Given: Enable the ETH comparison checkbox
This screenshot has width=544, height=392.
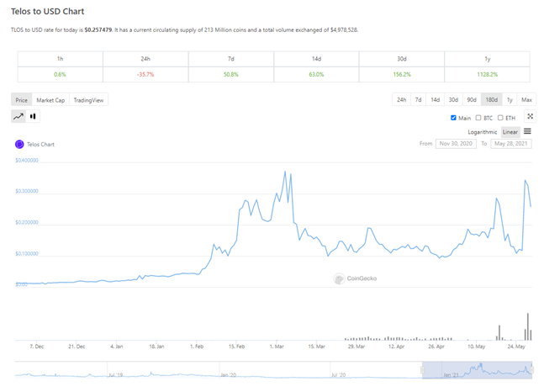Looking at the screenshot, I should click(500, 118).
